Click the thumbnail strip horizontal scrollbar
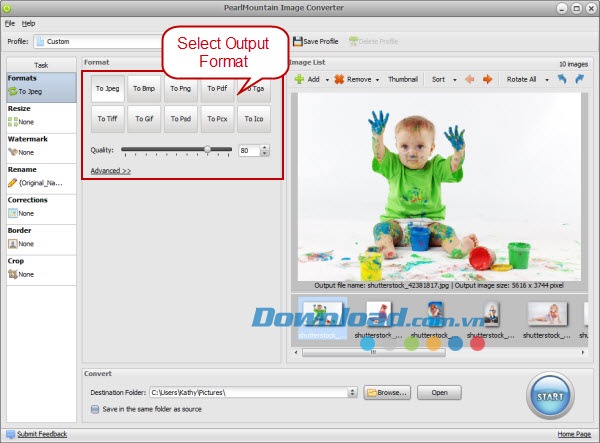This screenshot has height=443, width=600. tap(373, 352)
